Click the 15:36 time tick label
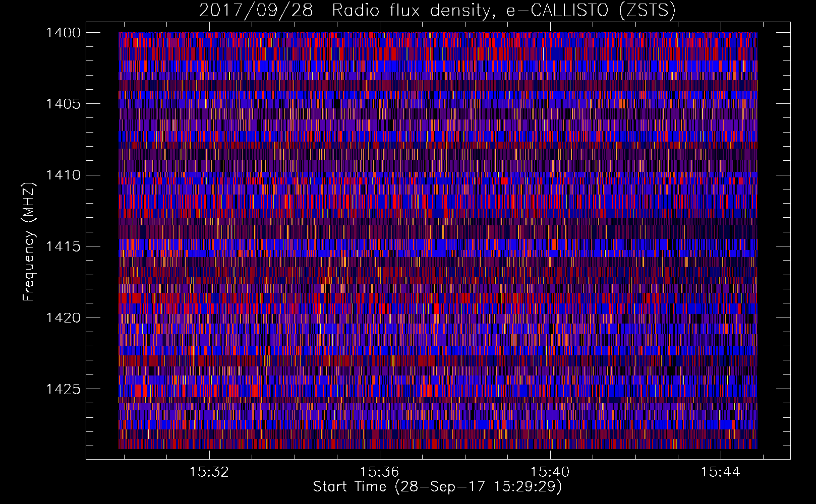816x504 pixels. [380, 472]
